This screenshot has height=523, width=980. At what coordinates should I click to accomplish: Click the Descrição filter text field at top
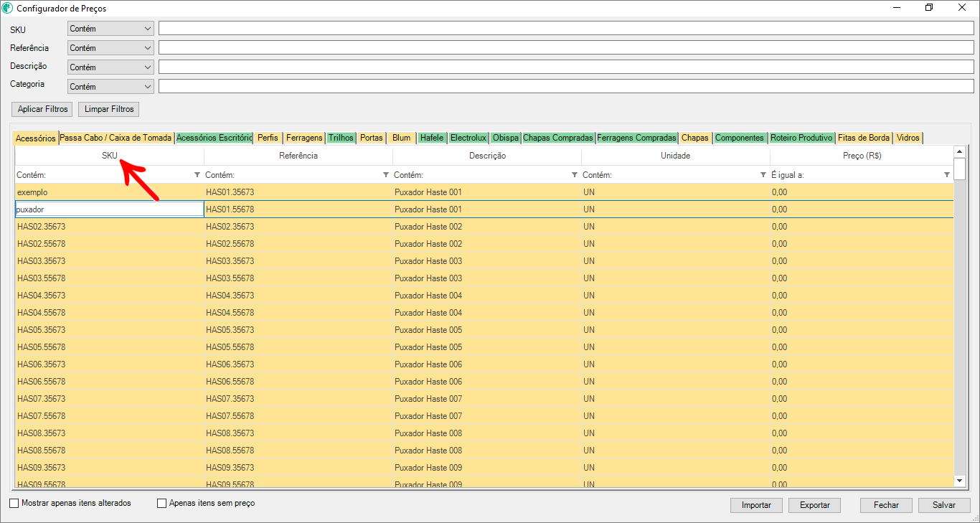coord(566,67)
